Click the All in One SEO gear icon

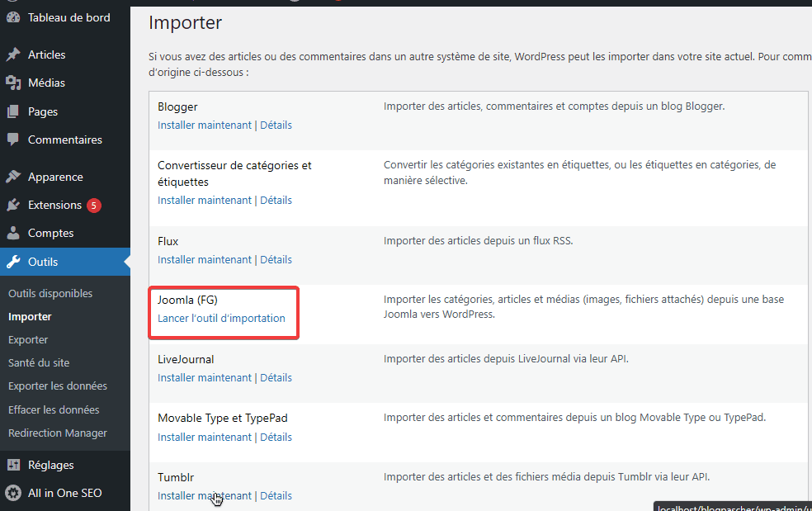pyautogui.click(x=13, y=493)
